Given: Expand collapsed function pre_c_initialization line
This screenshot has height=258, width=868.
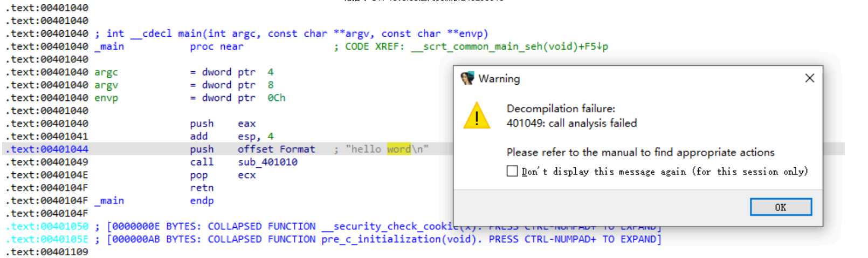Looking at the screenshot, I should coord(333,239).
